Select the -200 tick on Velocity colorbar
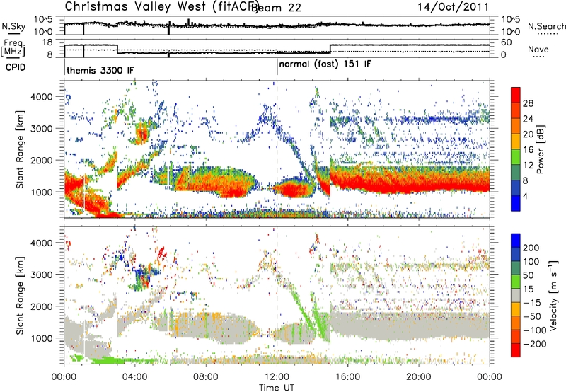The image size is (566, 392). (x=535, y=344)
